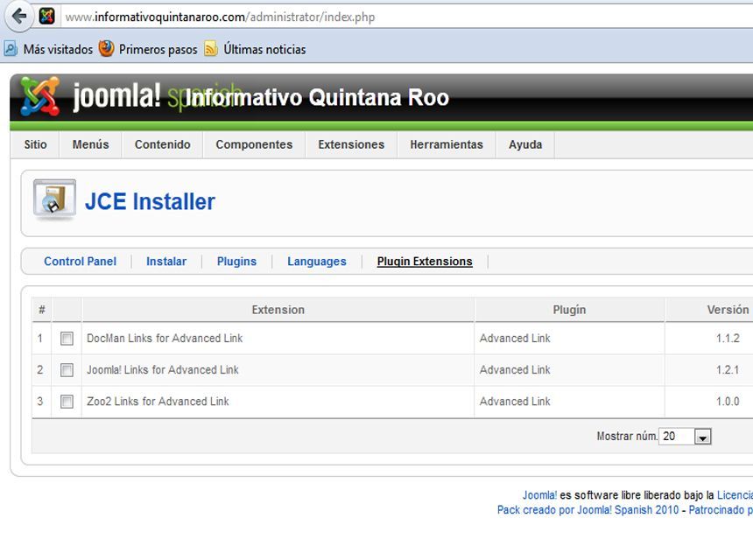Click the # column header
The height and width of the screenshot is (560, 753).
42,310
